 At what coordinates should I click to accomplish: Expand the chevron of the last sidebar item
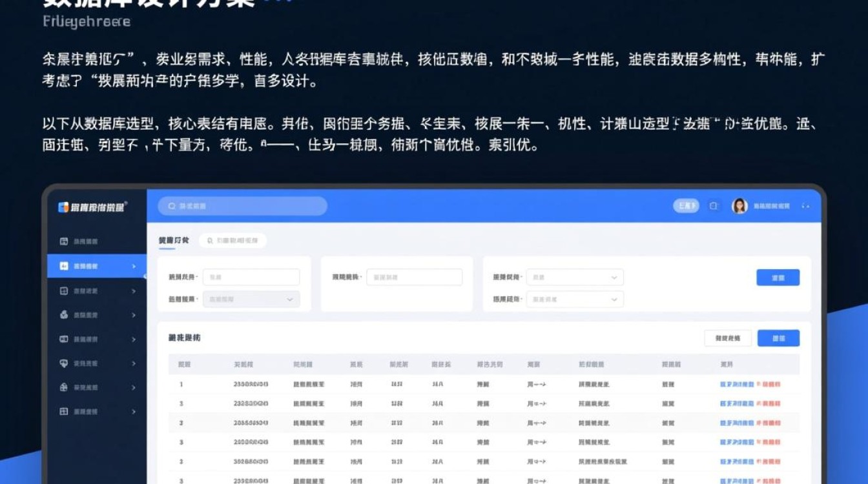click(x=134, y=411)
